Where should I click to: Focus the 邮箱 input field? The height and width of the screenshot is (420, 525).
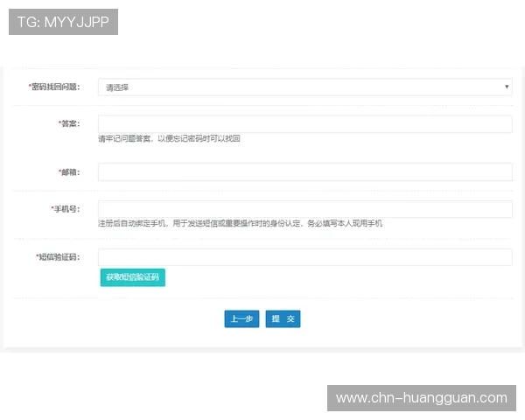pyautogui.click(x=305, y=172)
